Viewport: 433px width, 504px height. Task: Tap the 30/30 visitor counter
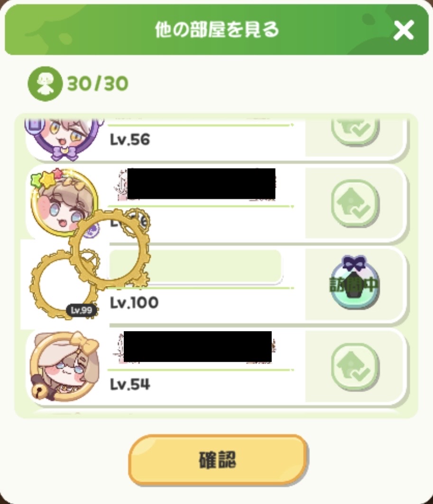(98, 84)
